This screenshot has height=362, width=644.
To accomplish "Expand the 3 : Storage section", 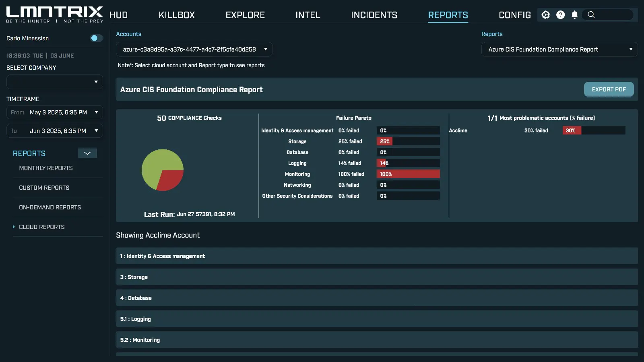I will 377,277.
